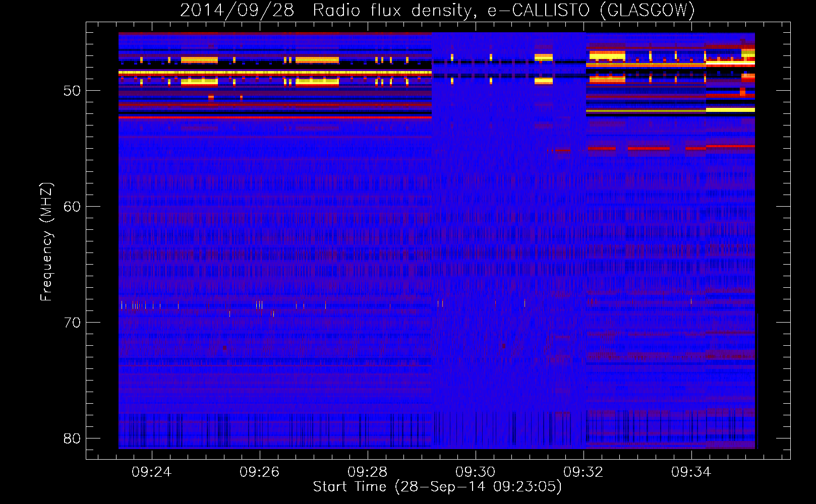Click the '80' frequency tick label
Viewport: 816px width, 504px height.
coord(72,438)
